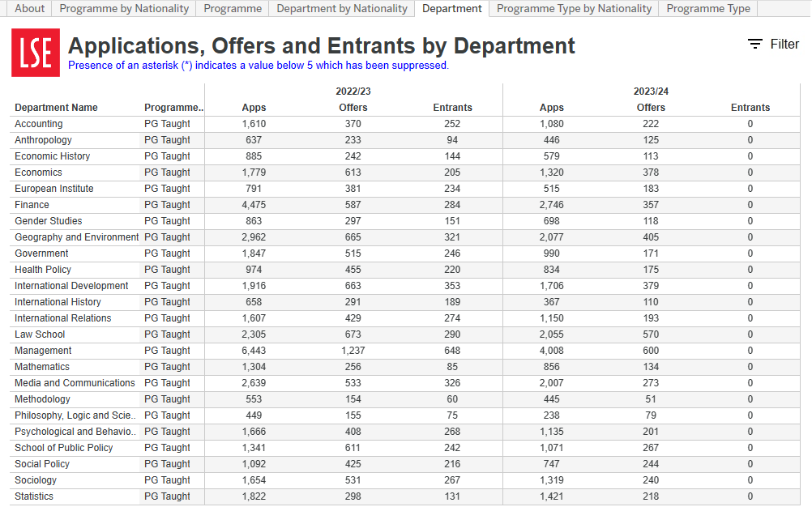812x507 pixels.
Task: Click the 2022/23 year header
Action: click(353, 92)
